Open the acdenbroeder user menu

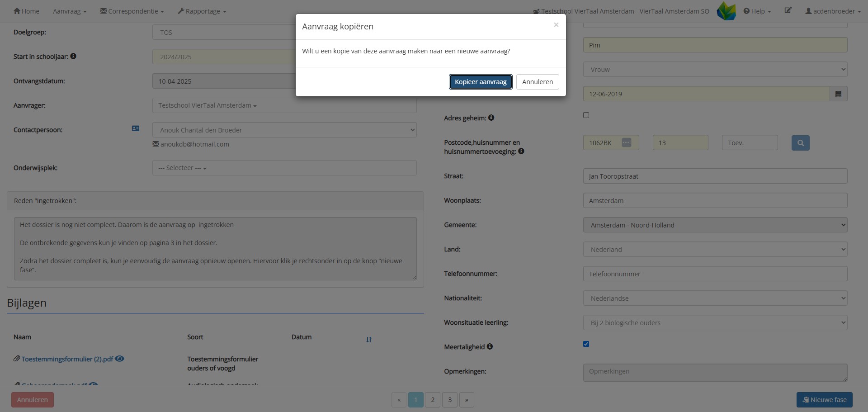coord(833,11)
